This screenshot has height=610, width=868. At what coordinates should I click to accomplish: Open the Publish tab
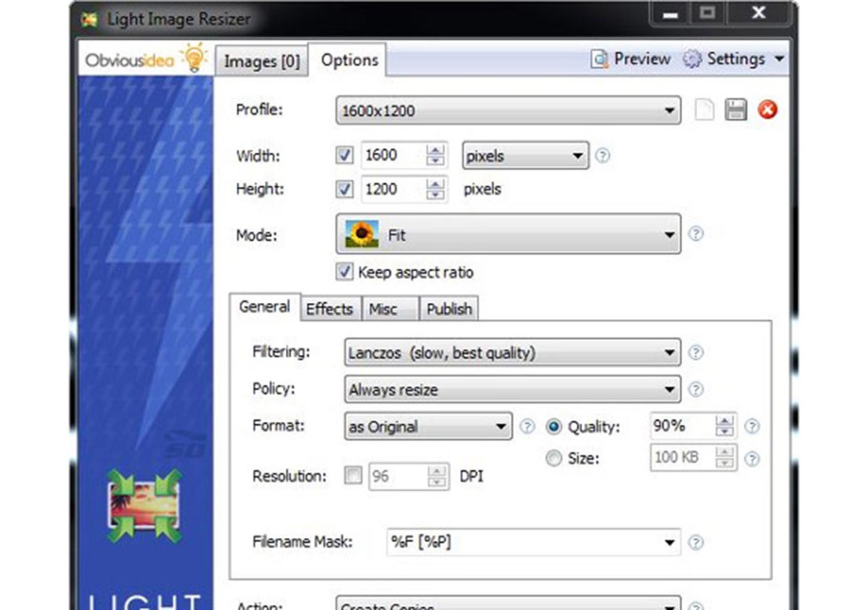(449, 309)
